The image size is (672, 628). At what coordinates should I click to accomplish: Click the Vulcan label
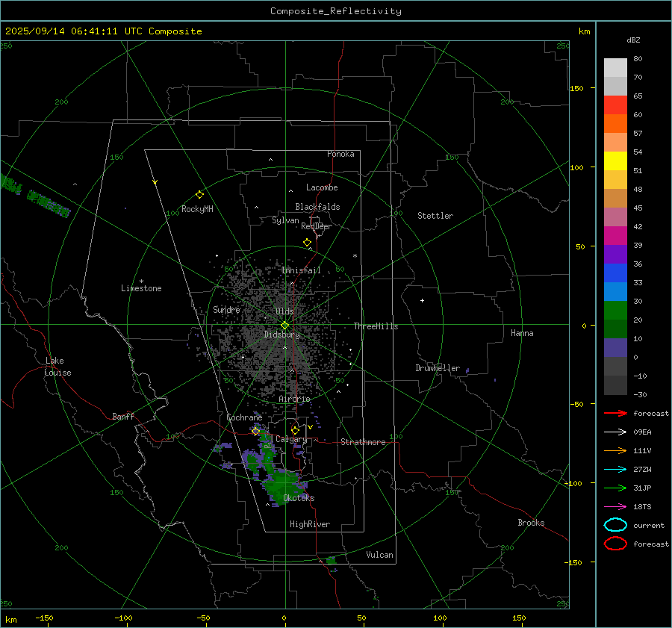[x=379, y=555]
